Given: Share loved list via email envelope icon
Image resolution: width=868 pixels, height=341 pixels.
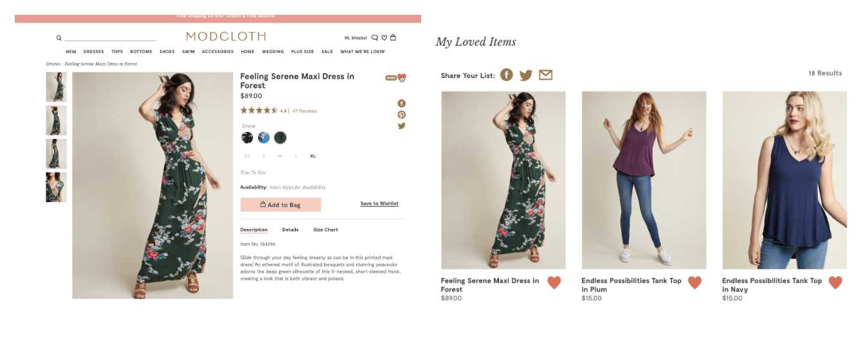Looking at the screenshot, I should click(x=545, y=75).
